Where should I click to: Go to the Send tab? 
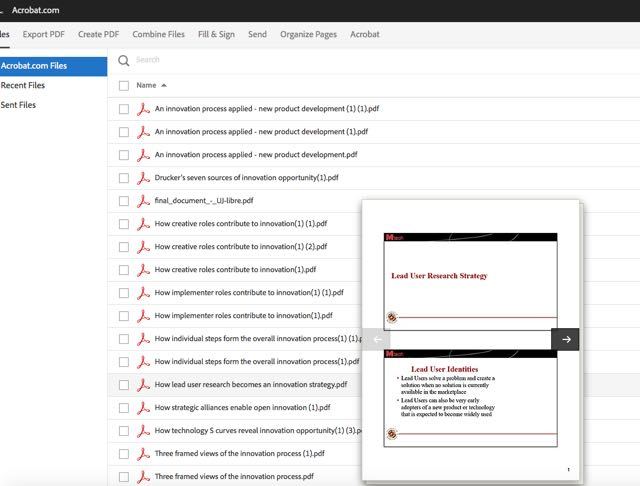pyautogui.click(x=257, y=34)
